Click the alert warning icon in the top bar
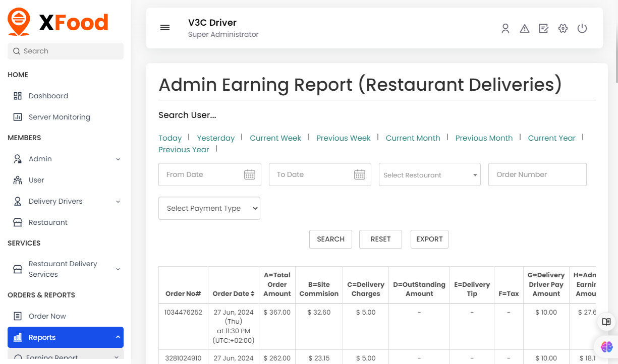 [525, 28]
